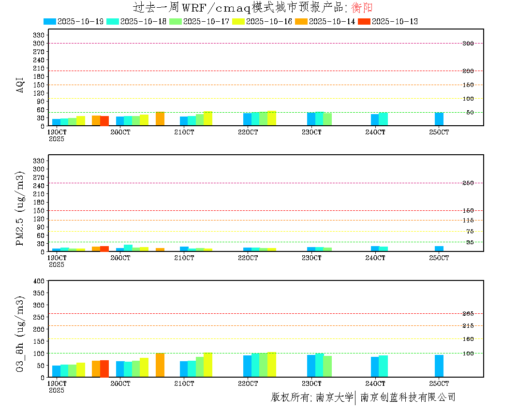Click the blue 2025-10-19 legend swatch
This screenshot has height=411, width=532.
click(50, 21)
